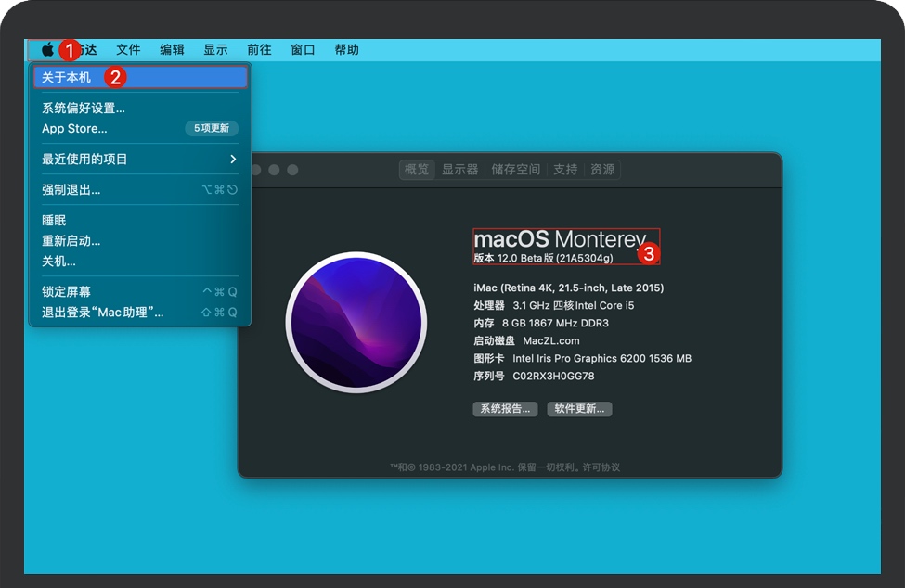Switch to the 储存空间 tab

pos(515,170)
